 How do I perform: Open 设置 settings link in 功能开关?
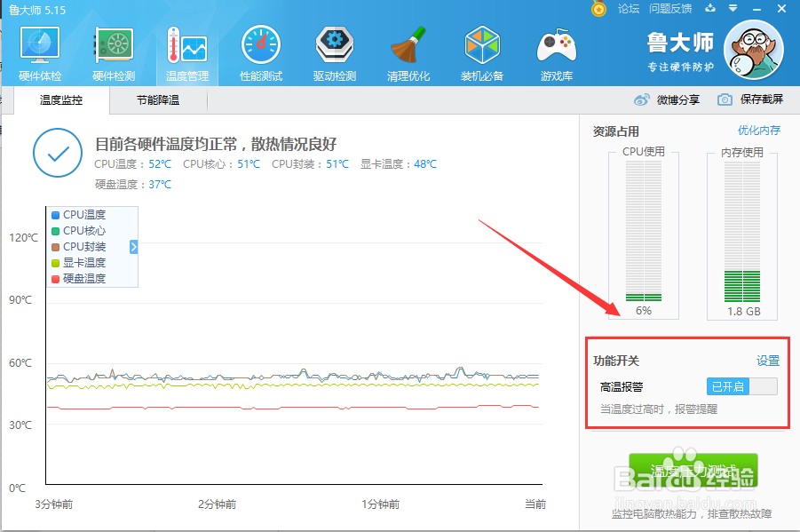click(x=768, y=361)
